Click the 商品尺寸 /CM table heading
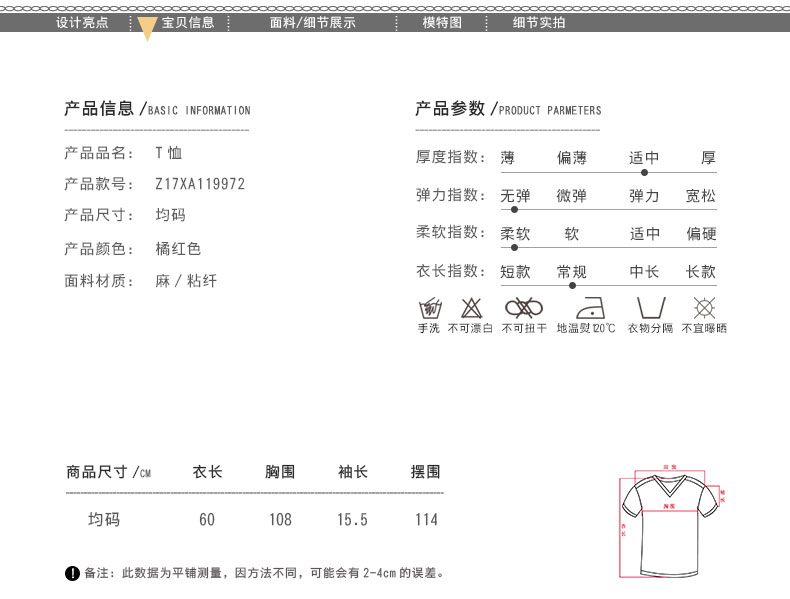This screenshot has height=599, width=790. click(108, 472)
